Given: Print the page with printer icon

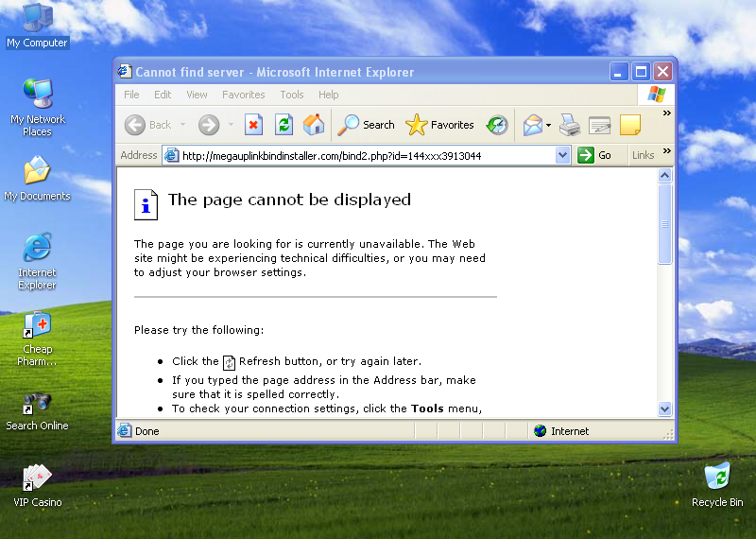Looking at the screenshot, I should pos(570,125).
